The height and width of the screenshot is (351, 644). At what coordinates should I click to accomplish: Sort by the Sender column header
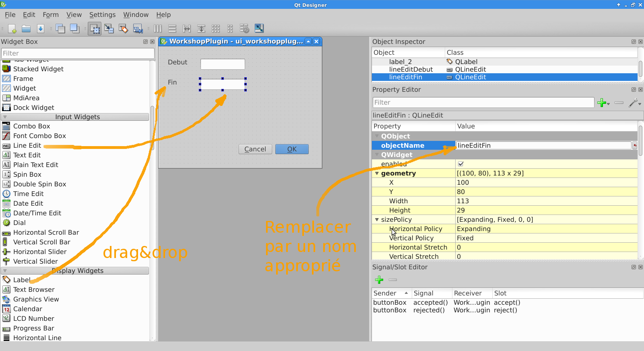(x=391, y=293)
